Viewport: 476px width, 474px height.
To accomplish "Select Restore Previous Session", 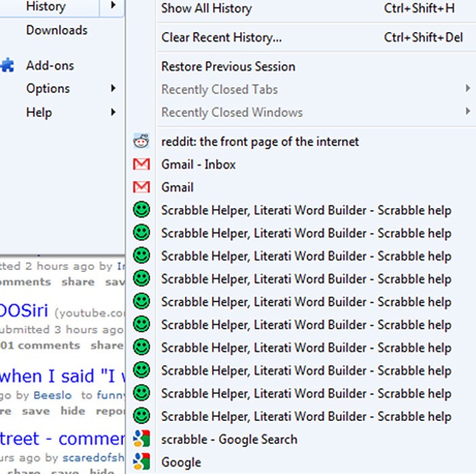I will point(228,67).
